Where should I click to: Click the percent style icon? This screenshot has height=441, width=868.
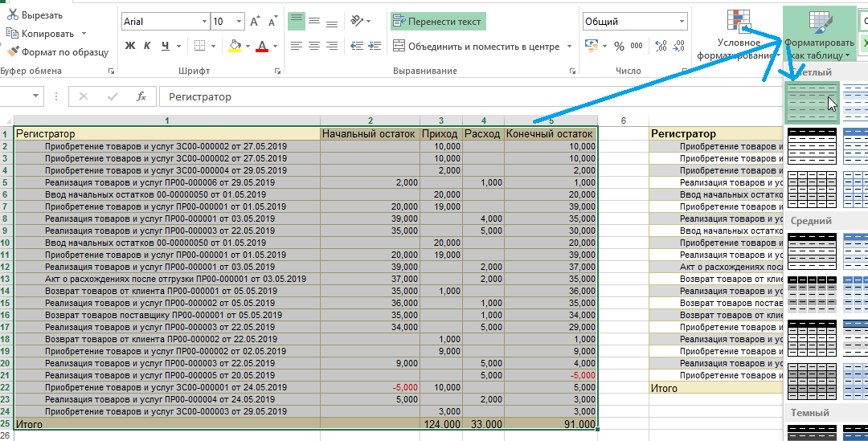coord(619,47)
